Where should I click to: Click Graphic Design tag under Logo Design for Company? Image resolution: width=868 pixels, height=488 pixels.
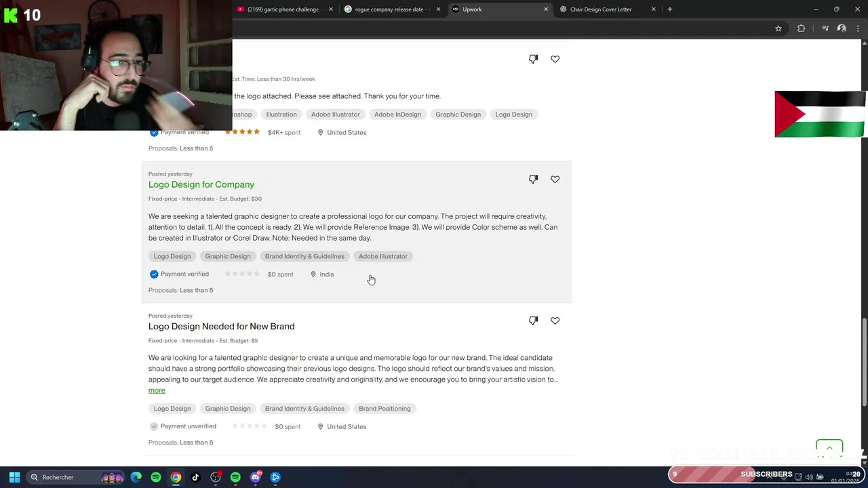[x=228, y=256]
